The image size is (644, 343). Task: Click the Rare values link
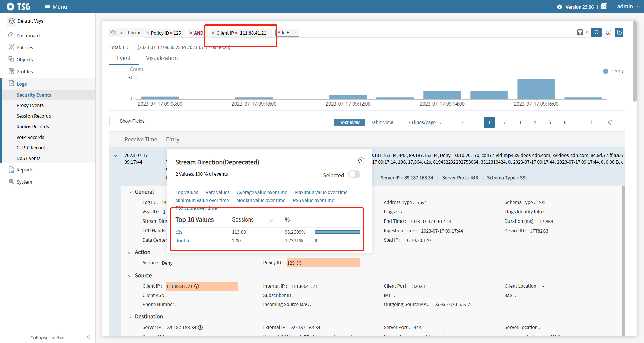(217, 192)
